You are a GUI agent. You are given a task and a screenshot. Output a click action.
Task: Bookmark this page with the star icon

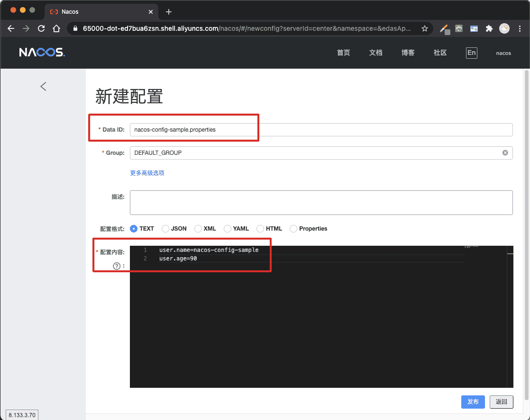(x=425, y=29)
